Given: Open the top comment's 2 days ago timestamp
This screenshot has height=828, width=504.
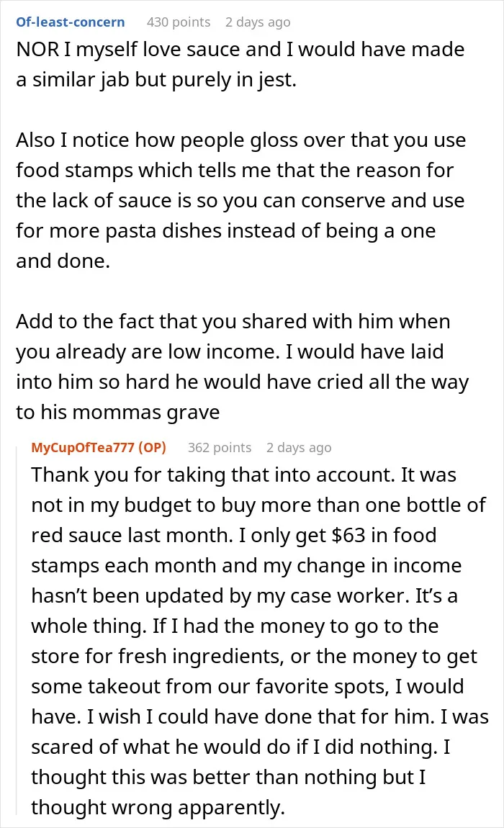Looking at the screenshot, I should pos(258,22).
